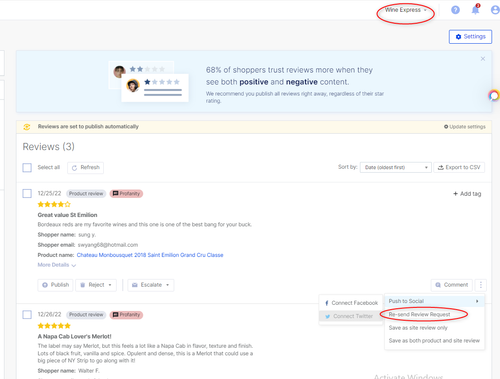Click the review title Great value St Emilion
500x379 pixels.
[67, 215]
